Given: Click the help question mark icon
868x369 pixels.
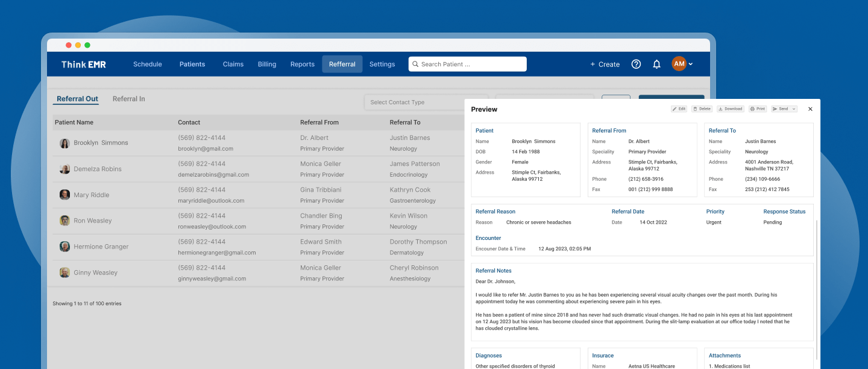Looking at the screenshot, I should point(636,64).
